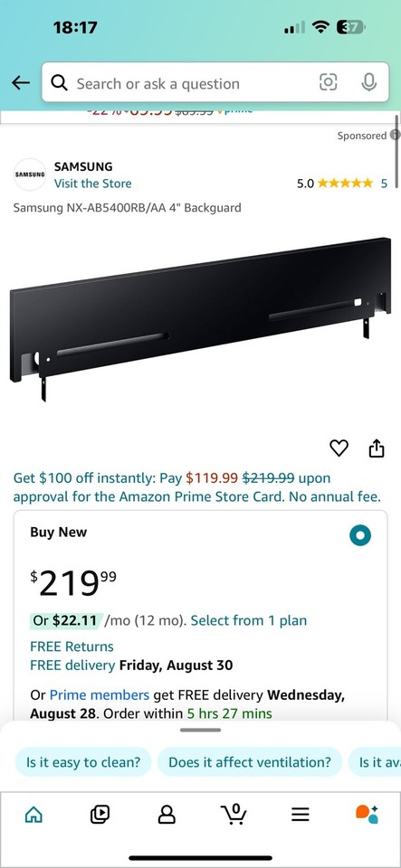401x868 pixels.
Task: Open camera lens search icon
Action: click(328, 82)
